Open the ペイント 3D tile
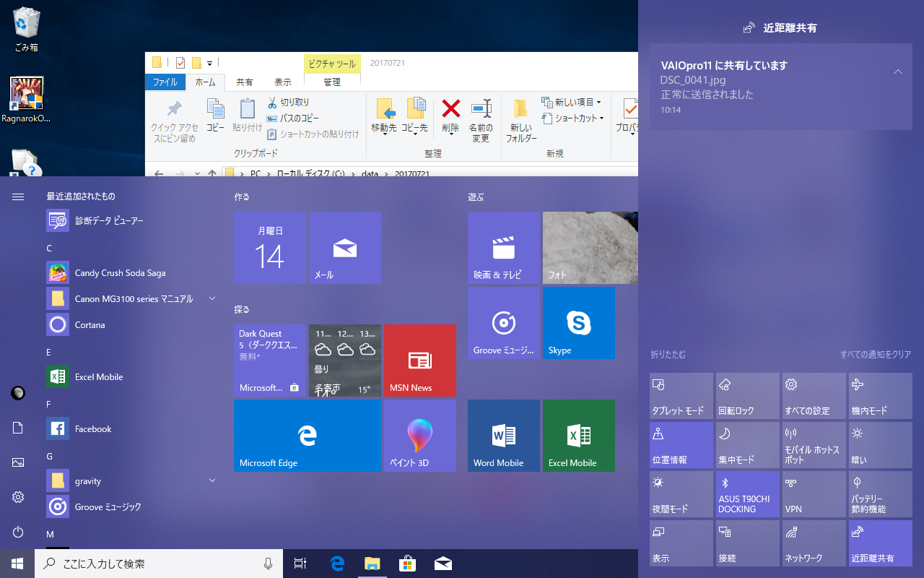 [420, 436]
